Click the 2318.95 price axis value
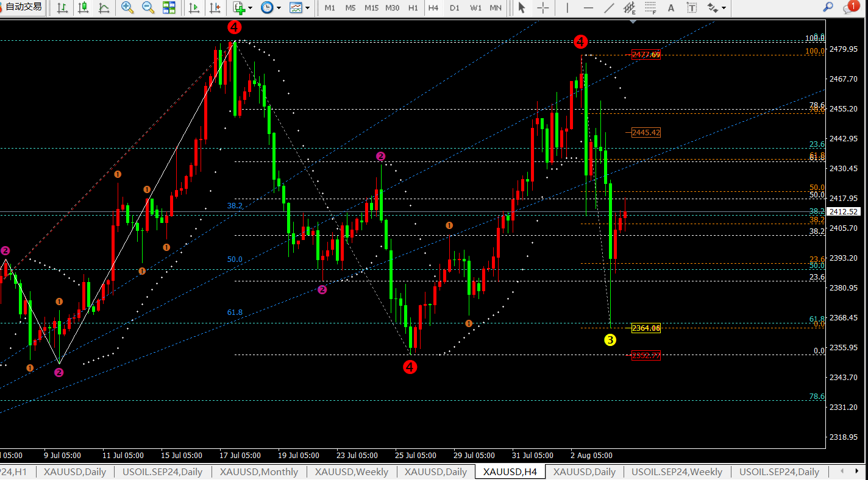 [844, 437]
